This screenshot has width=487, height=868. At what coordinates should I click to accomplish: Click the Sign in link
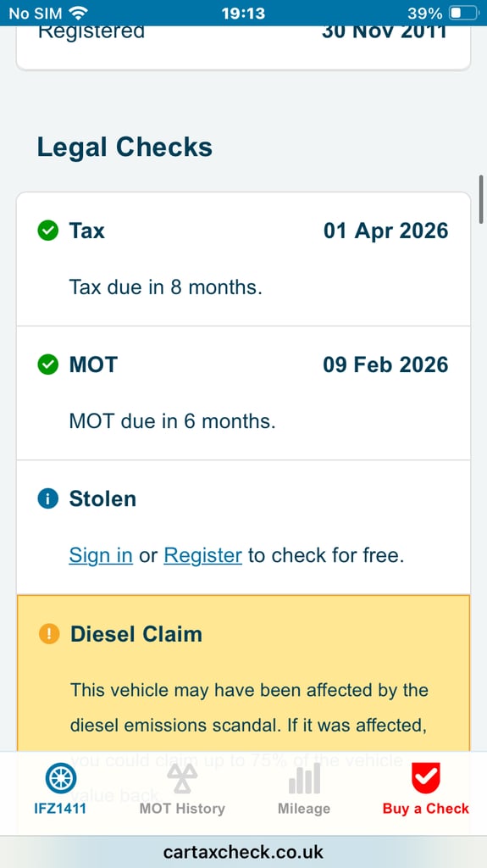pyautogui.click(x=101, y=555)
